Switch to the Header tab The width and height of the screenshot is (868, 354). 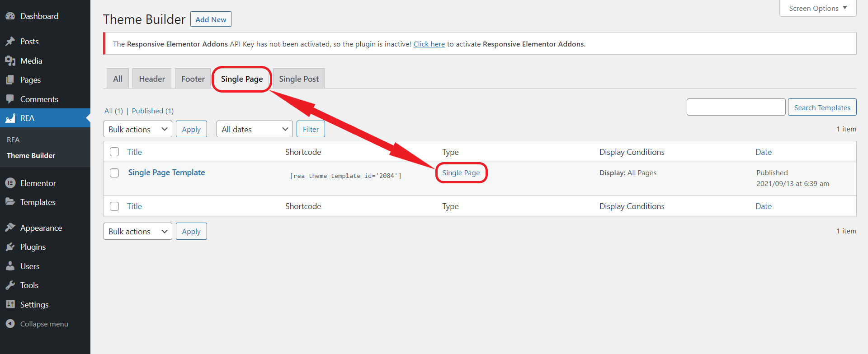(152, 79)
